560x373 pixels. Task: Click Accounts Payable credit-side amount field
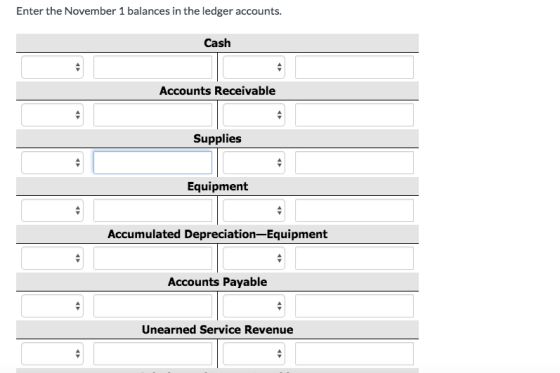click(354, 306)
